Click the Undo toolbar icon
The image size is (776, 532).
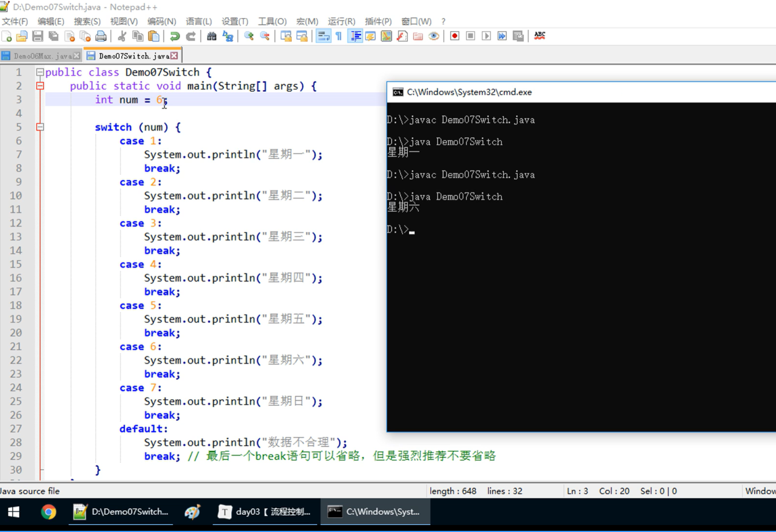click(x=174, y=36)
